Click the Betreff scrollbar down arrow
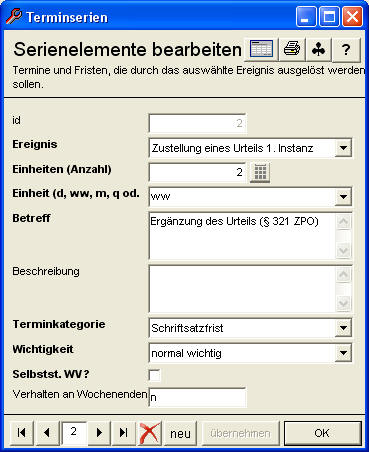The height and width of the screenshot is (452, 369). 343,250
